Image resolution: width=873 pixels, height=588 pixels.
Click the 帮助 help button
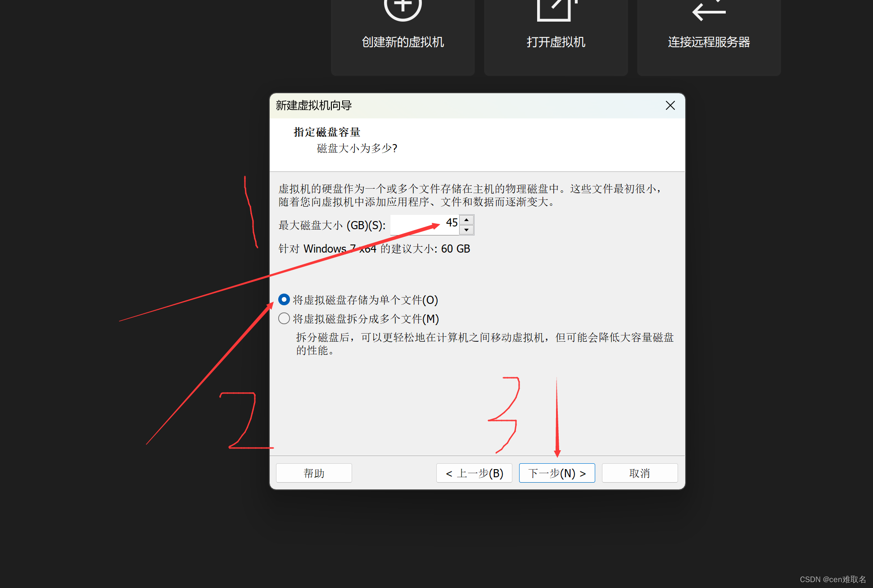314,473
